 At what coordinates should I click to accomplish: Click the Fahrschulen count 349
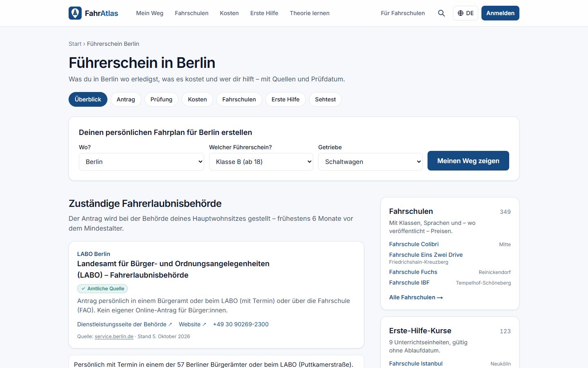(505, 212)
